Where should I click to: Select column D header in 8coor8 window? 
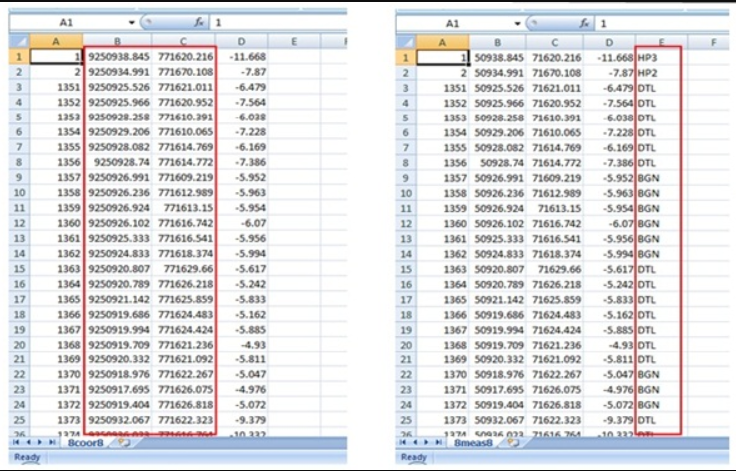(x=241, y=41)
